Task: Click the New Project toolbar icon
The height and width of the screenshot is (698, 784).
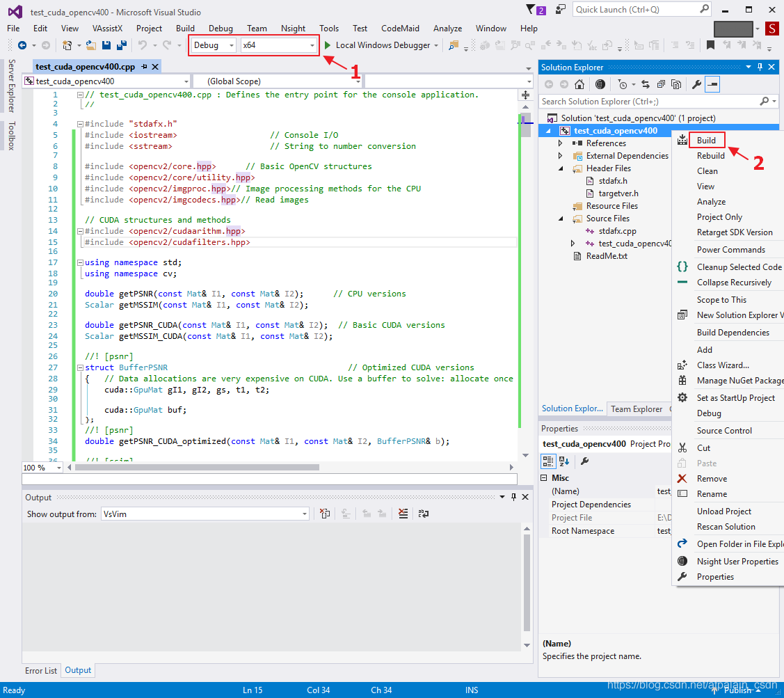Action: pos(67,45)
